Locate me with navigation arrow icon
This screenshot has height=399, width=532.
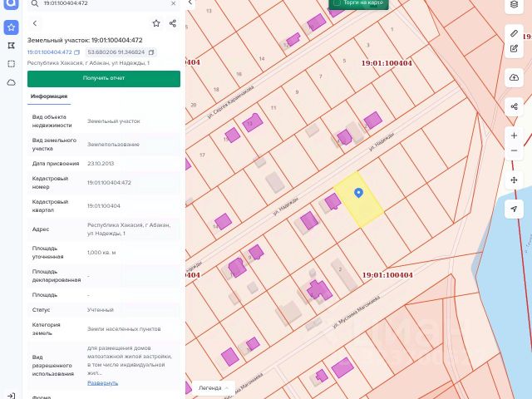pyautogui.click(x=514, y=209)
